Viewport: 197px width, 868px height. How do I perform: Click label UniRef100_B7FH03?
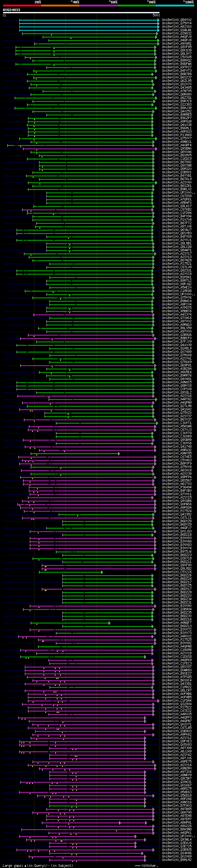pyautogui.click(x=177, y=805)
